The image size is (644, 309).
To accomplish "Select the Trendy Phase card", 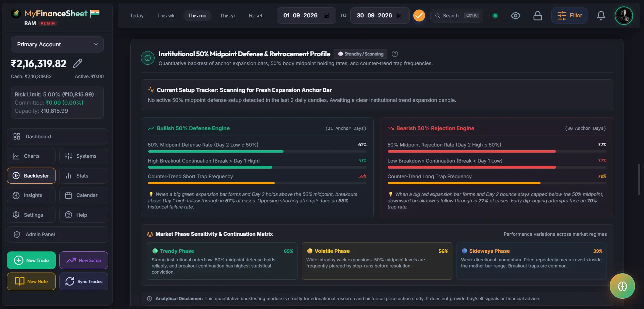I will [222, 261].
